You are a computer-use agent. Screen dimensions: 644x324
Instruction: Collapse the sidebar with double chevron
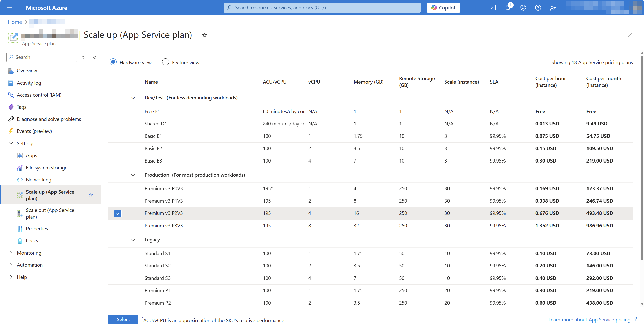coord(95,57)
